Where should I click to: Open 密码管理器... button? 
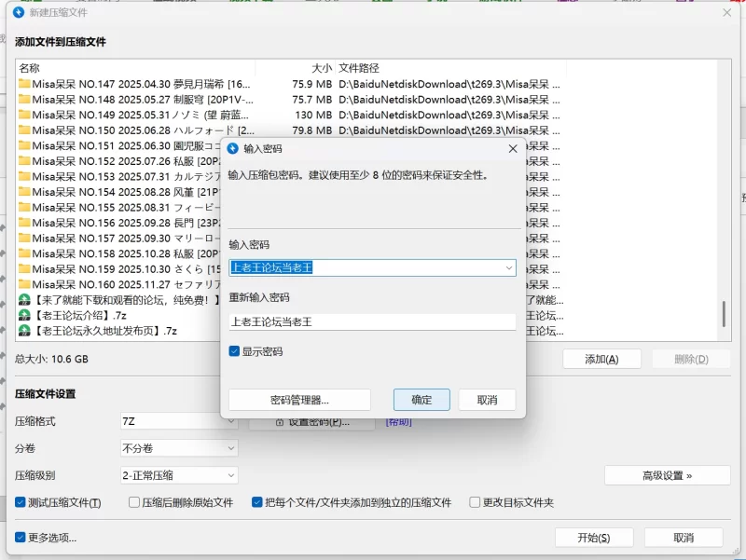[299, 400]
